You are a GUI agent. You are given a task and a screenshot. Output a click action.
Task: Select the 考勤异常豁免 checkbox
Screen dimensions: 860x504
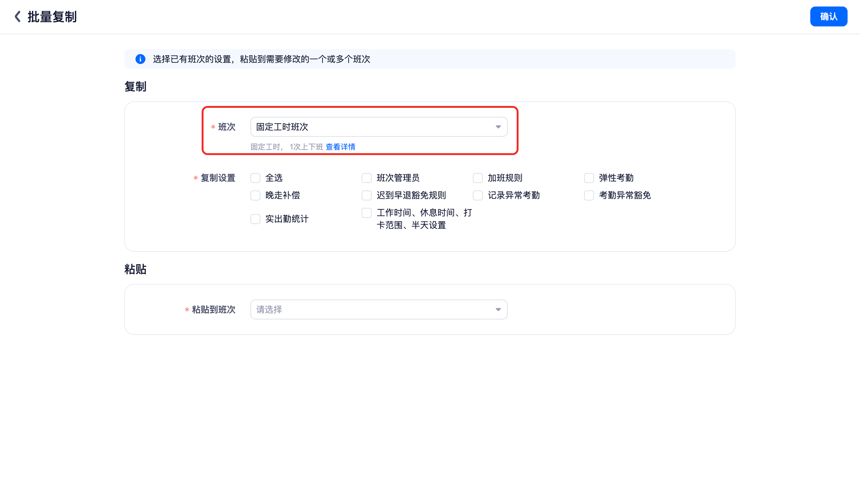[x=589, y=195]
